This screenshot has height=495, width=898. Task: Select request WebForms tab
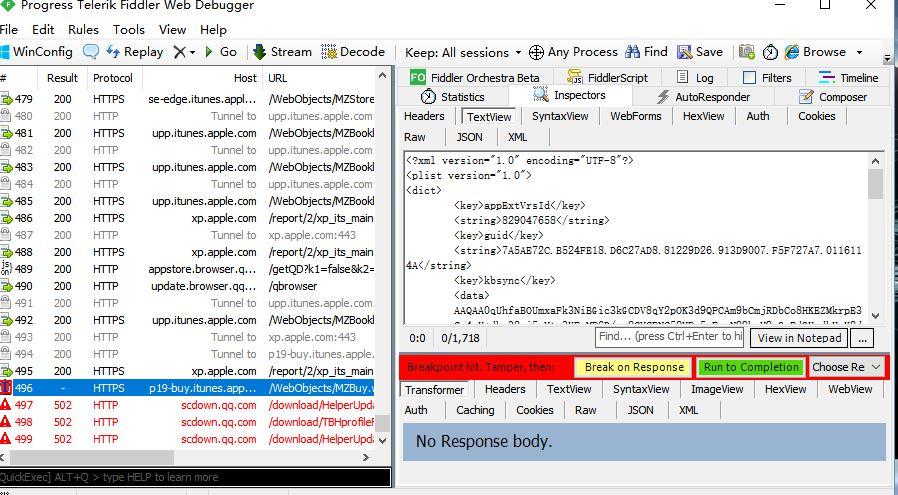(x=636, y=116)
